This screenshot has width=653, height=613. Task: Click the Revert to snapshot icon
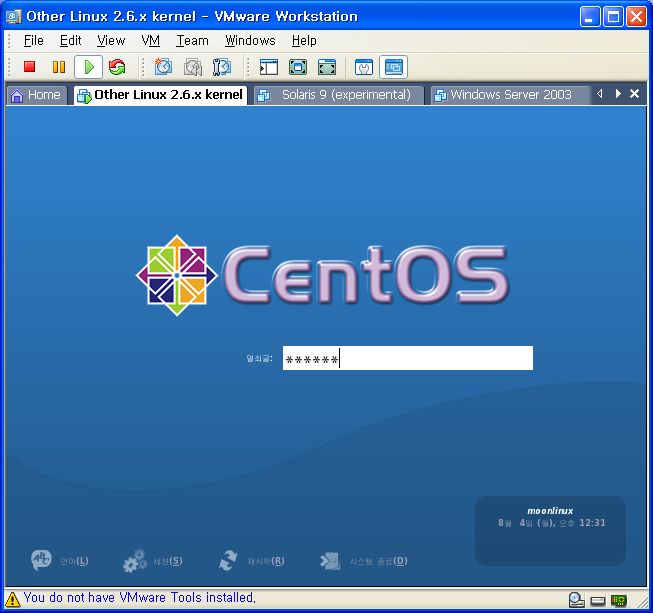pos(193,67)
